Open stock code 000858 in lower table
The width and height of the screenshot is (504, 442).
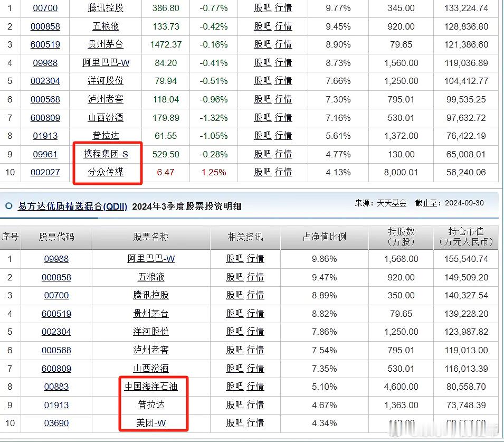[56, 277]
